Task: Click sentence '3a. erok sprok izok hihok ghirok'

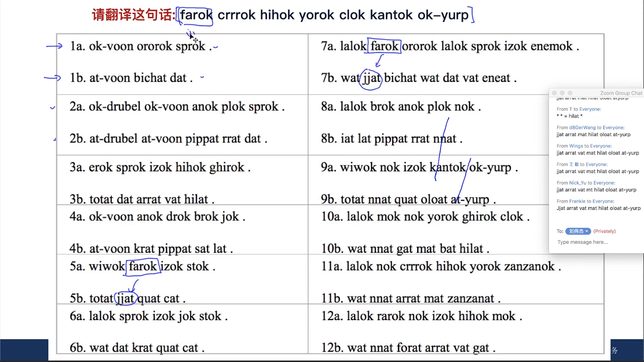Action: coord(160,167)
